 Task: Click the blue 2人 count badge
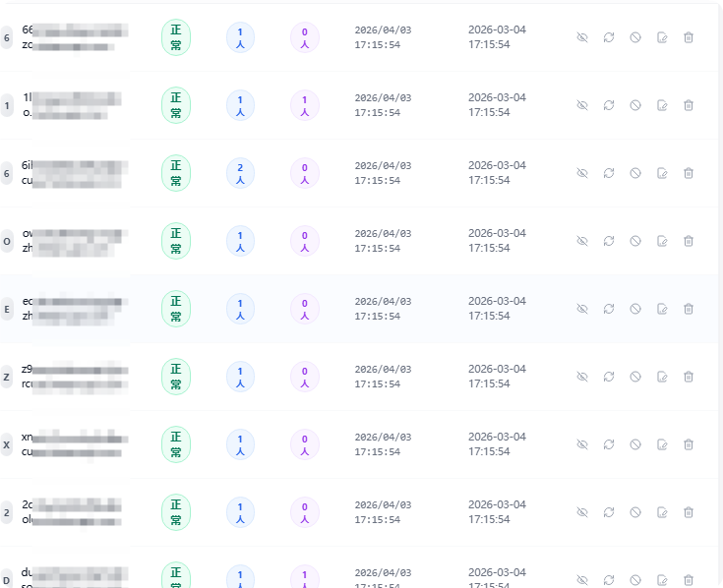pyautogui.click(x=240, y=173)
